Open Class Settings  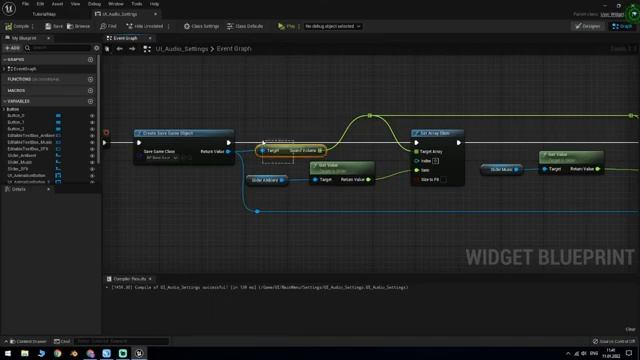pyautogui.click(x=201, y=26)
